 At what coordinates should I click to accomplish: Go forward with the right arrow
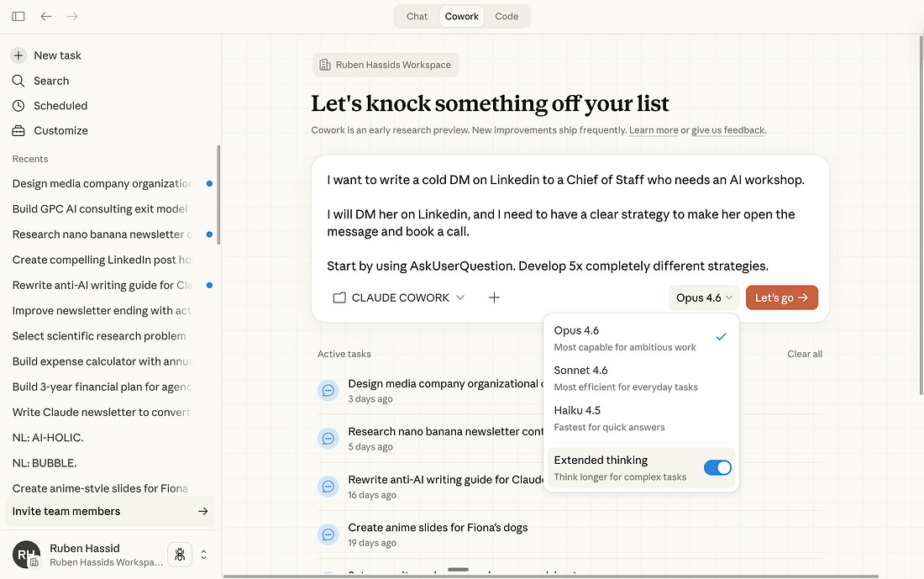tap(72, 17)
